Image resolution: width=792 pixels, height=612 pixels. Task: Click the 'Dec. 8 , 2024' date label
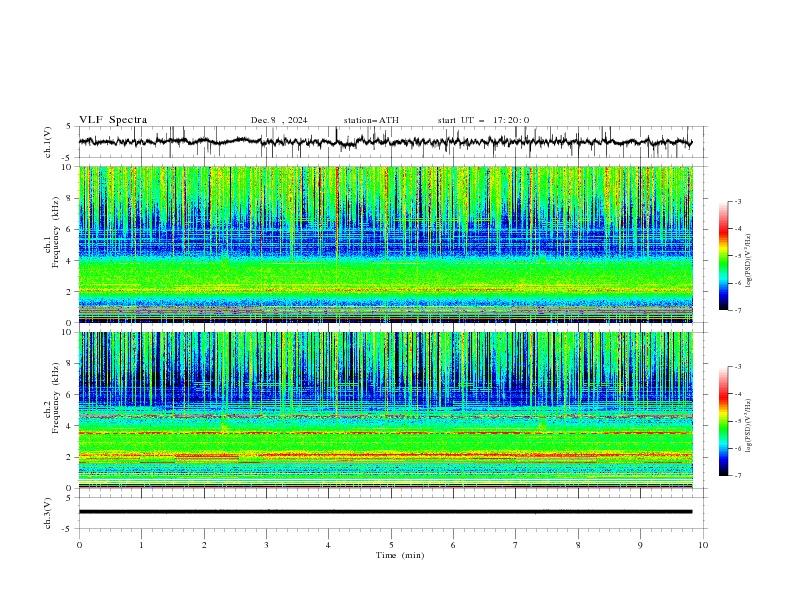[x=279, y=120]
